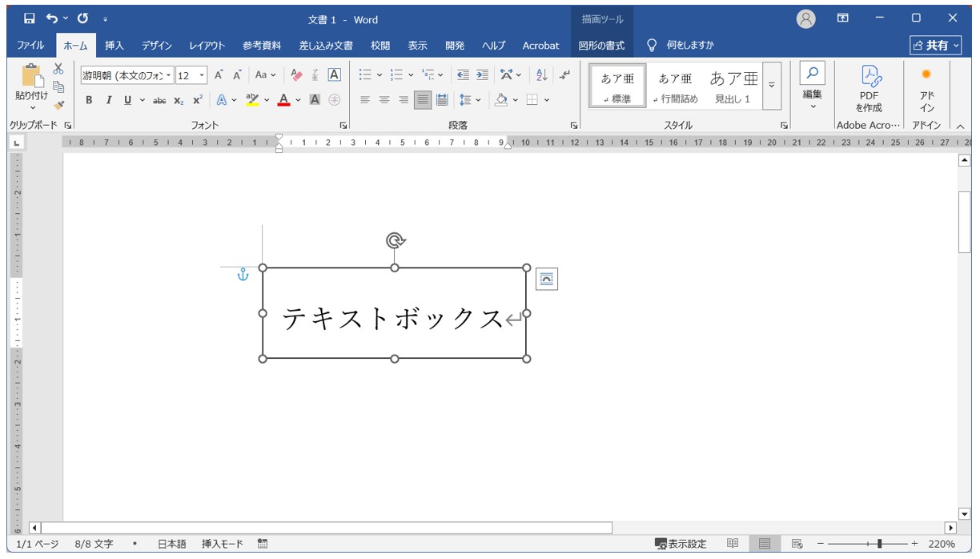Switch to レイアウト tab
The height and width of the screenshot is (559, 980).
point(207,46)
